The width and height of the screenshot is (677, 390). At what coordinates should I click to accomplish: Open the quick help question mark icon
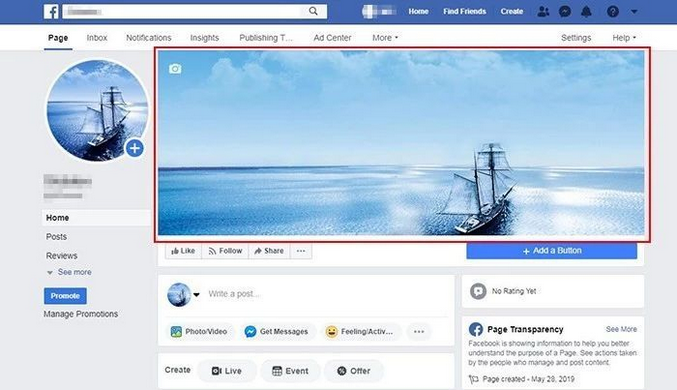(613, 12)
